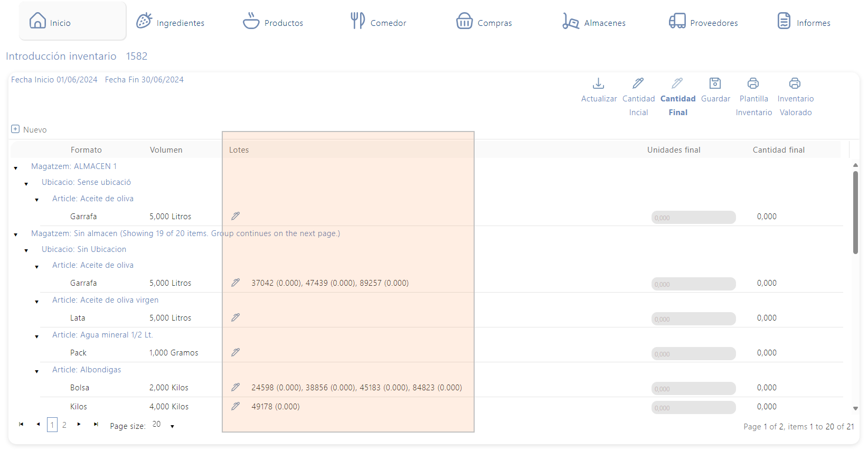Collapse the Article: Albondigas group
This screenshot has width=868, height=450.
[37, 371]
